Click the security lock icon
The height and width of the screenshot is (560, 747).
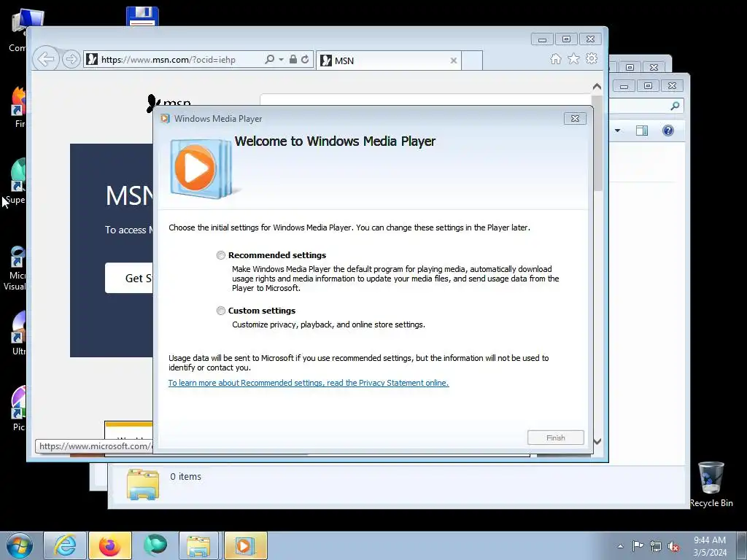click(x=293, y=60)
